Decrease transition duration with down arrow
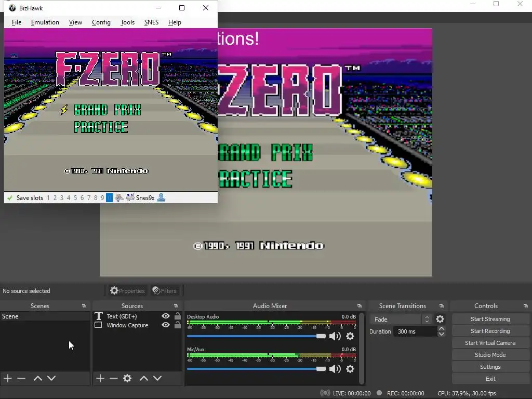 click(442, 334)
